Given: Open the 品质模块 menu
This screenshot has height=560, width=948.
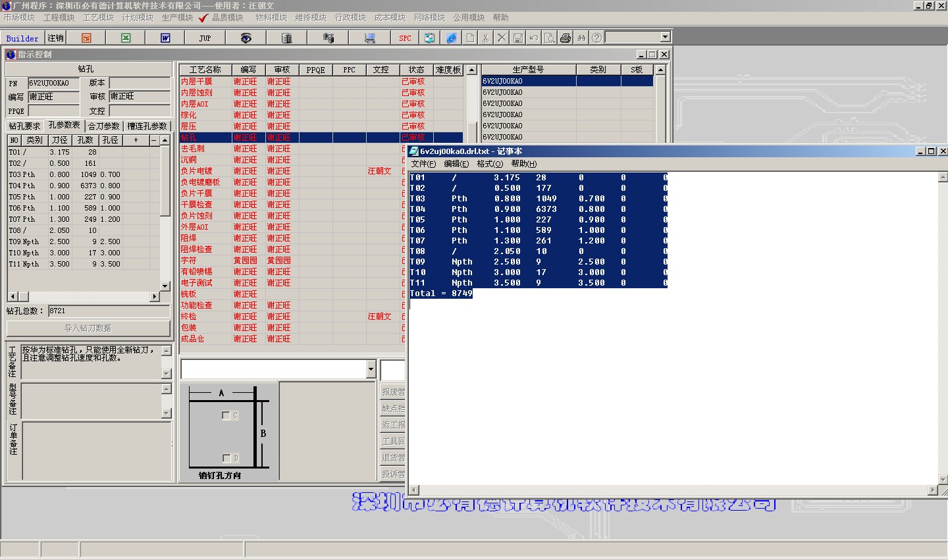Looking at the screenshot, I should 228,18.
